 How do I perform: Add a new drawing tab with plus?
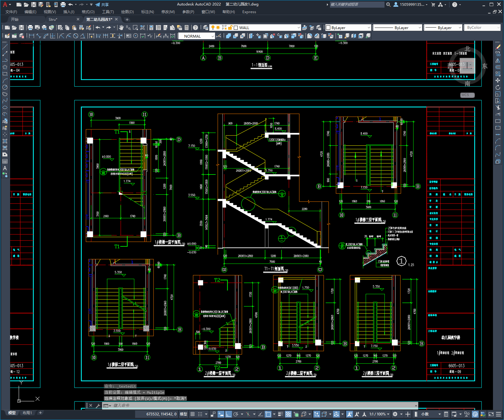127,19
